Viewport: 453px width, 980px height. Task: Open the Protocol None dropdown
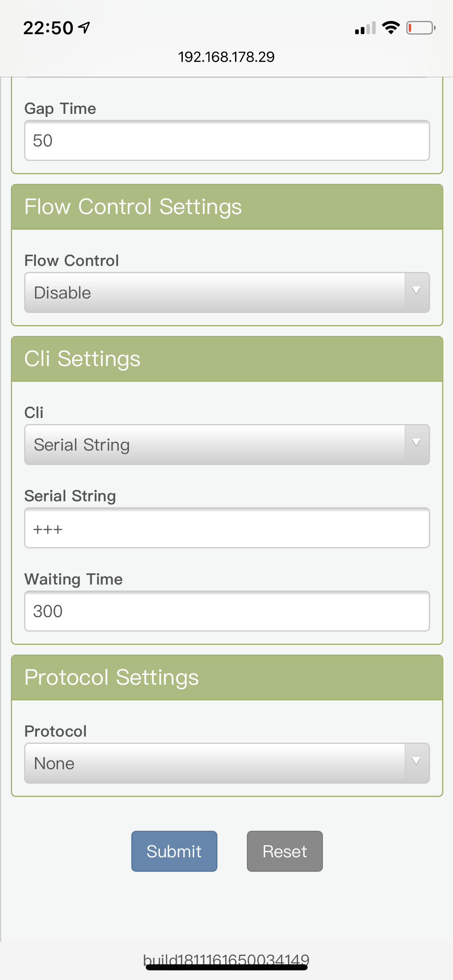click(214, 763)
